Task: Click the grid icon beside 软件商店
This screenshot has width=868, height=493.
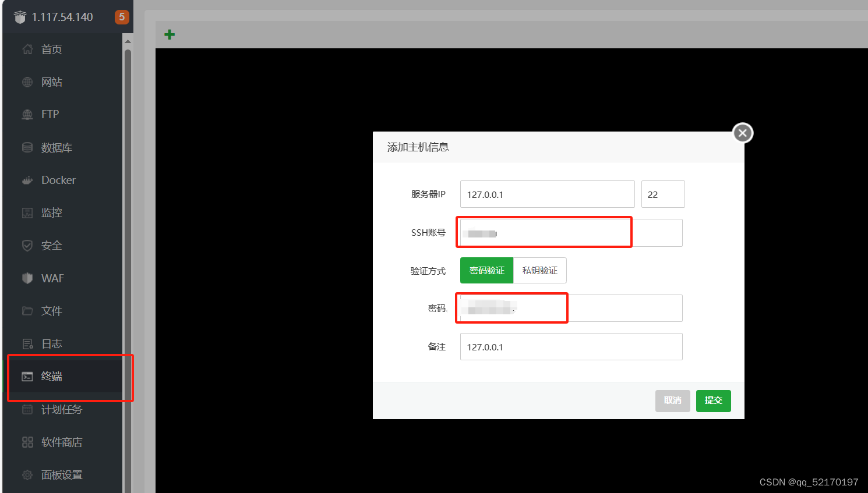Action: (27, 442)
